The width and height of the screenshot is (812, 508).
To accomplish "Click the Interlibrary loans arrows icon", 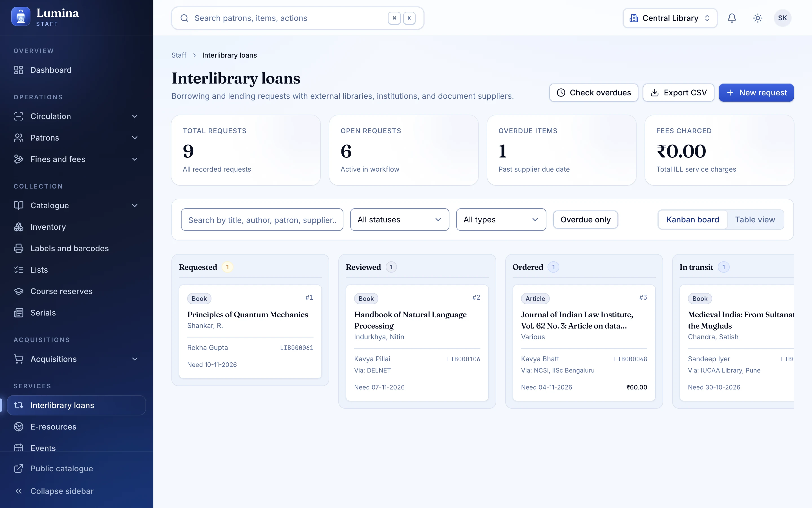I will [18, 405].
